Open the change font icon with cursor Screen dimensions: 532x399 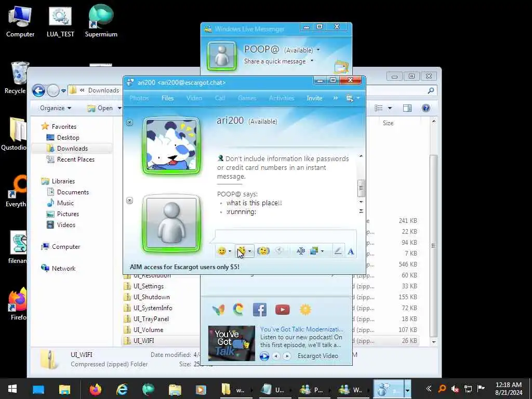click(301, 251)
